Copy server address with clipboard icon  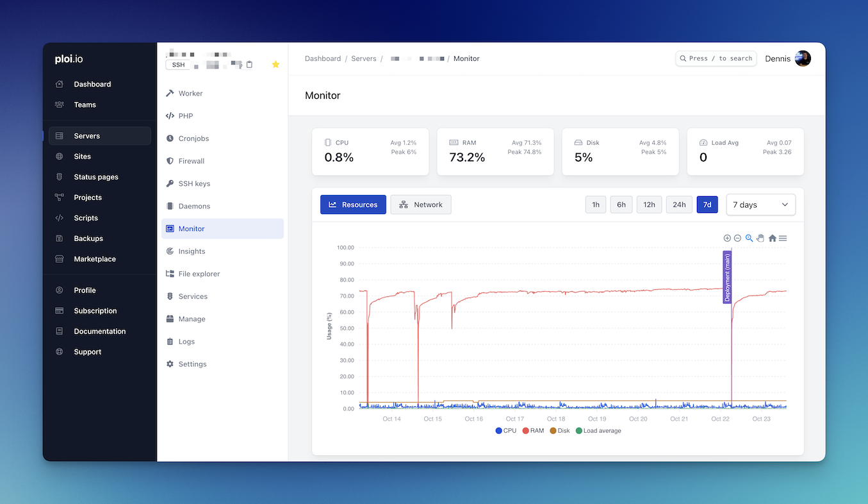[x=250, y=65]
